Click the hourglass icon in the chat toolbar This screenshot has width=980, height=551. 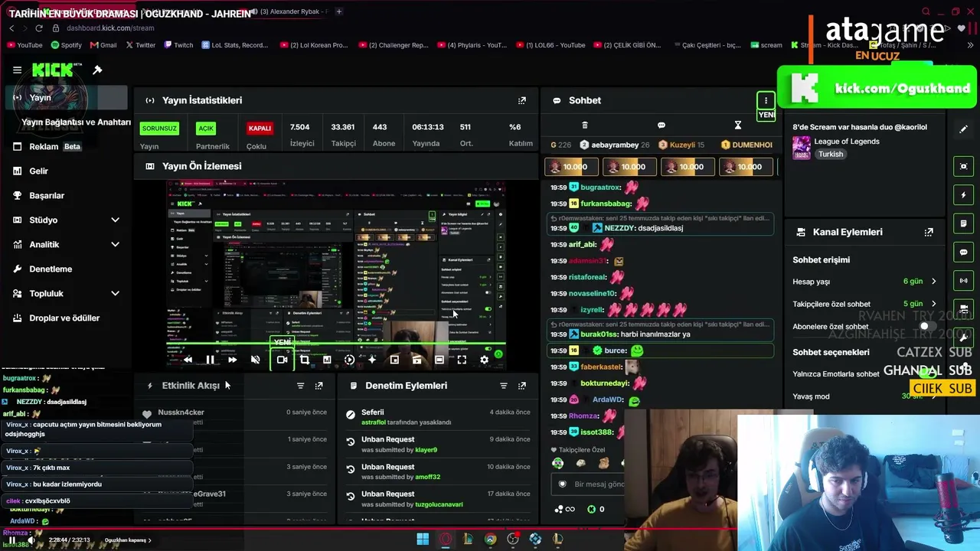tap(738, 125)
